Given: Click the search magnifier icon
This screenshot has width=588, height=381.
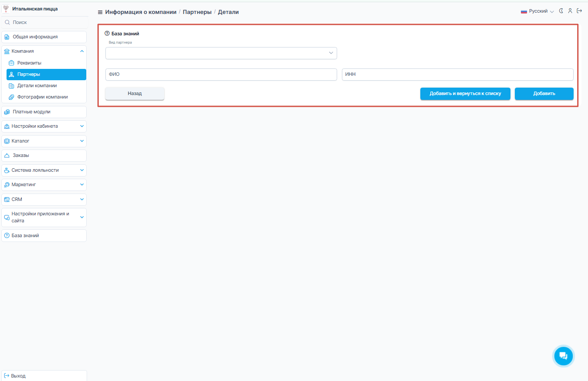Looking at the screenshot, I should click(7, 22).
